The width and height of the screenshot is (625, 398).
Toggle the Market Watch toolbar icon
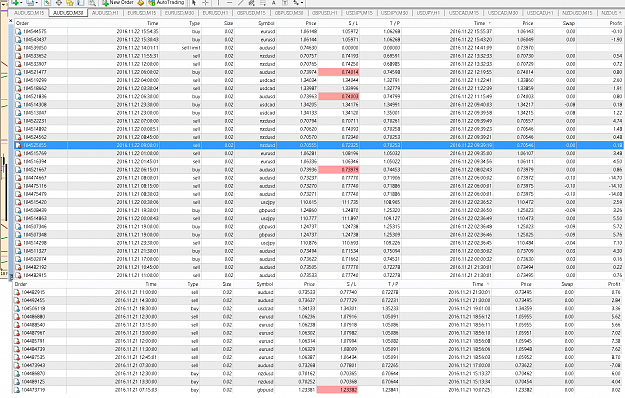[x=47, y=2]
